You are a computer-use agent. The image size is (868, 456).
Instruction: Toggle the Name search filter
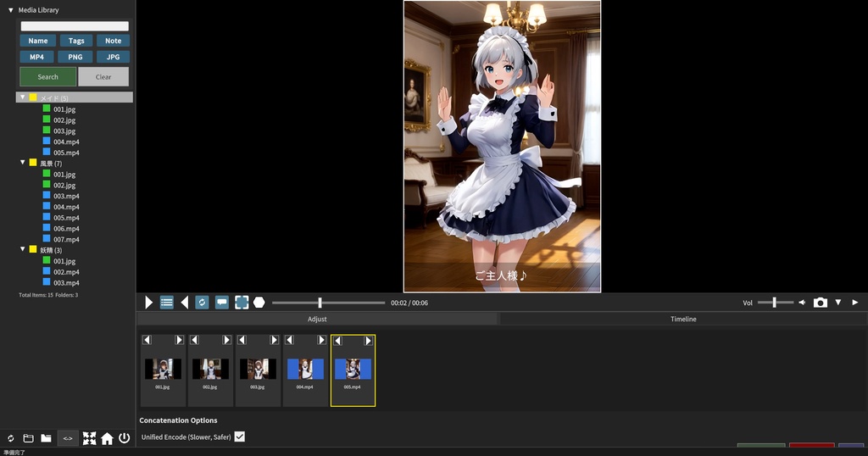pos(37,41)
